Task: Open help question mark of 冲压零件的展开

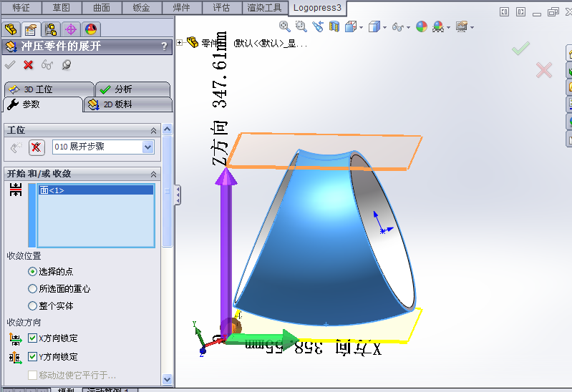Action: pyautogui.click(x=164, y=46)
